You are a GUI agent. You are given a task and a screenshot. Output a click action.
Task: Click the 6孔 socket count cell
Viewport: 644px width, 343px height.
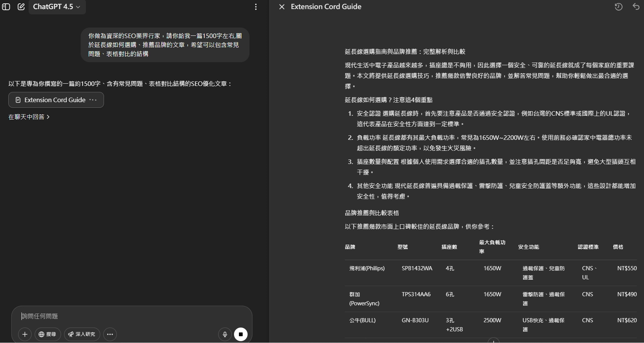tap(450, 294)
